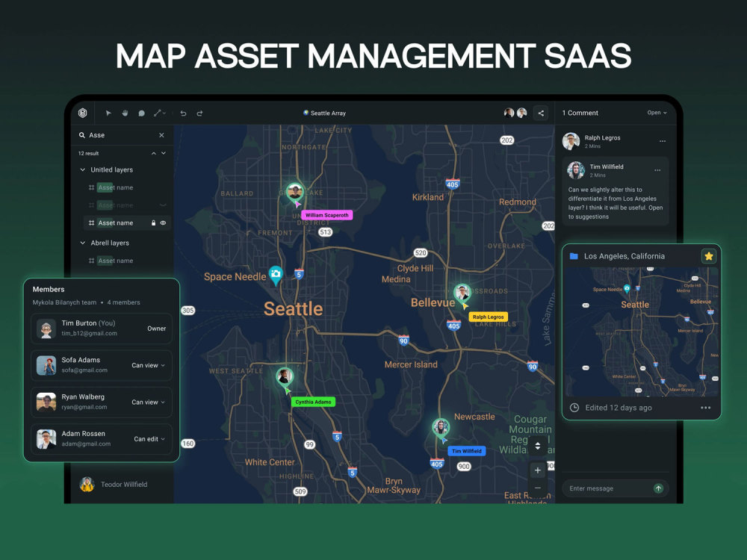Image resolution: width=747 pixels, height=560 pixels.
Task: Click first collaborator avatar in top bar
Action: click(x=509, y=113)
